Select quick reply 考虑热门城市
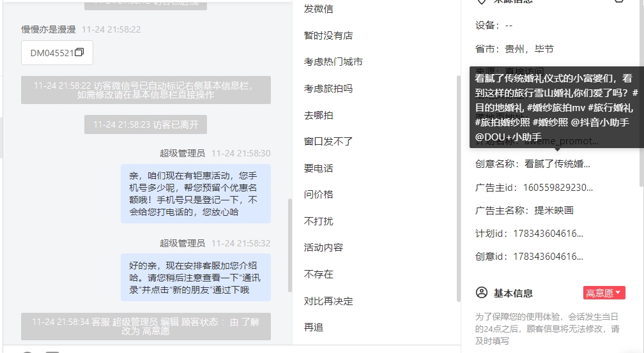Viewport: 644px width, 353px height. [x=333, y=61]
